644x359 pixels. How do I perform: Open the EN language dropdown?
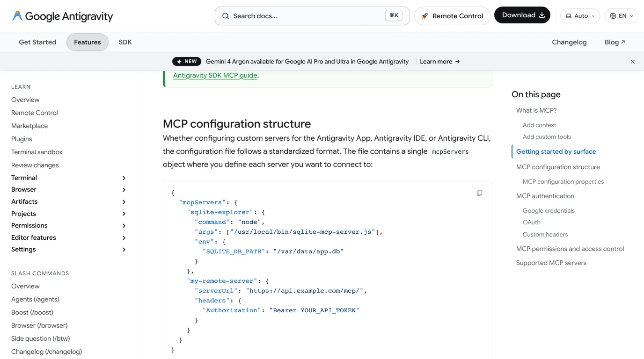622,16
